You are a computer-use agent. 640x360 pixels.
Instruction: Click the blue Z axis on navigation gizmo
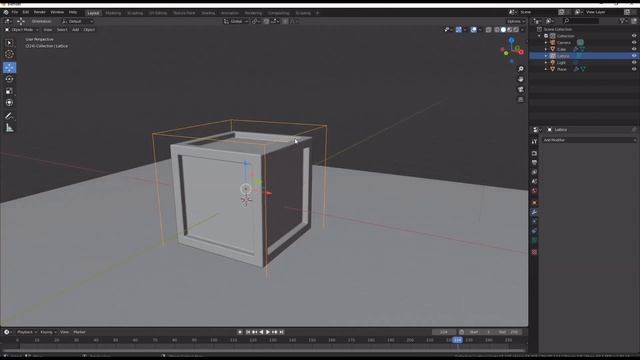(x=511, y=40)
